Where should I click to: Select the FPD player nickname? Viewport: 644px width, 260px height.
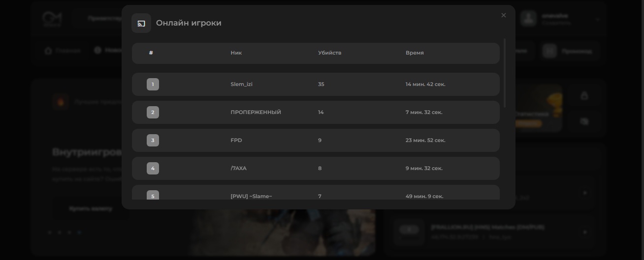pos(236,141)
